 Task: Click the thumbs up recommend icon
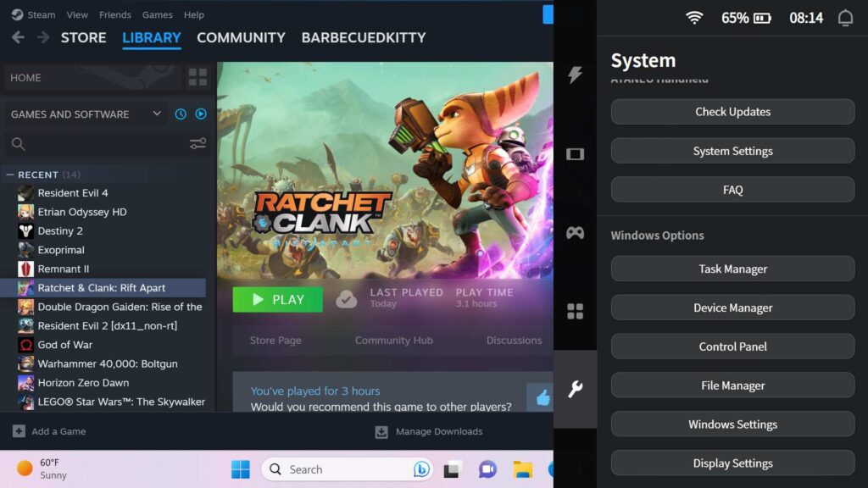coord(542,397)
